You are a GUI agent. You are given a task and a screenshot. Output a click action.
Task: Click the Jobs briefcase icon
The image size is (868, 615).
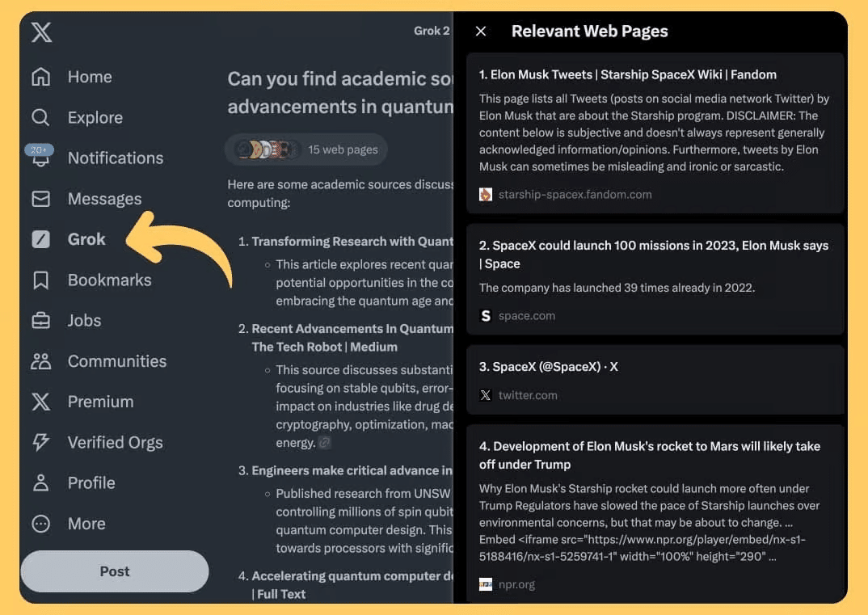(x=41, y=321)
